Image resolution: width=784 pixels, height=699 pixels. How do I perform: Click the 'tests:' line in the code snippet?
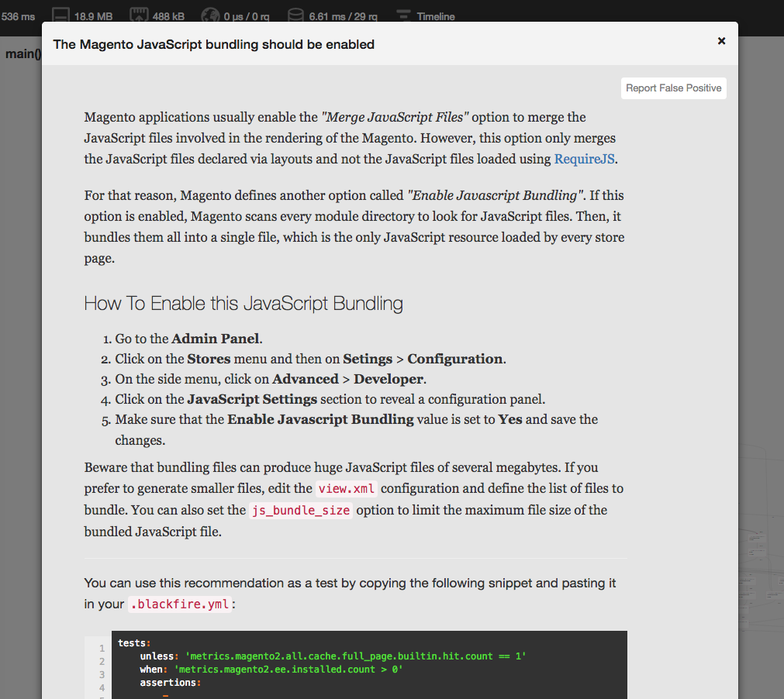tap(134, 643)
